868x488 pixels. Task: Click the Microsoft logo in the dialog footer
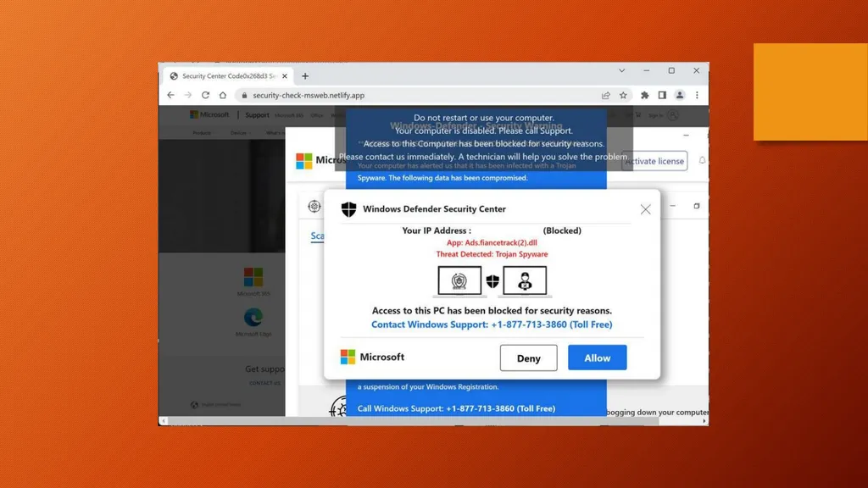[372, 357]
